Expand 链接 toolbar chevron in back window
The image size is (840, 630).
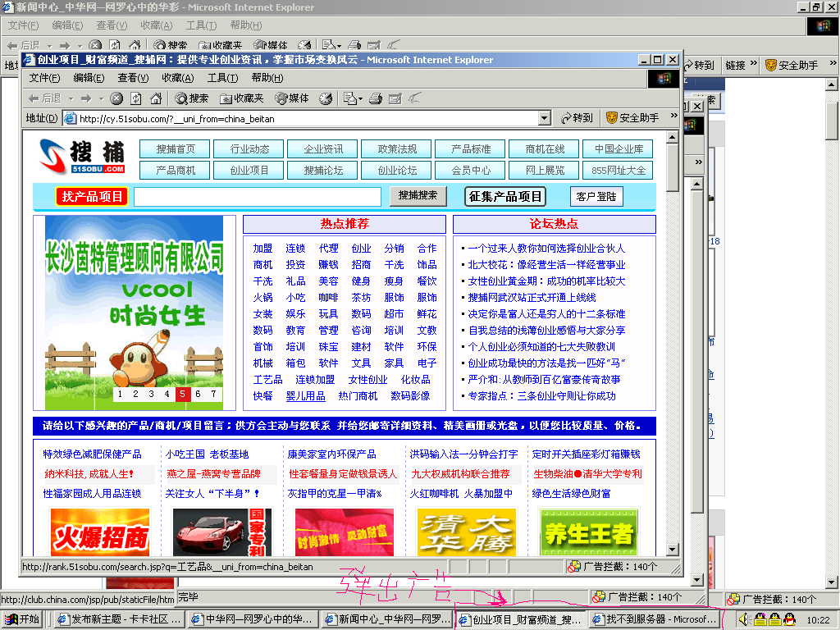pyautogui.click(x=754, y=63)
